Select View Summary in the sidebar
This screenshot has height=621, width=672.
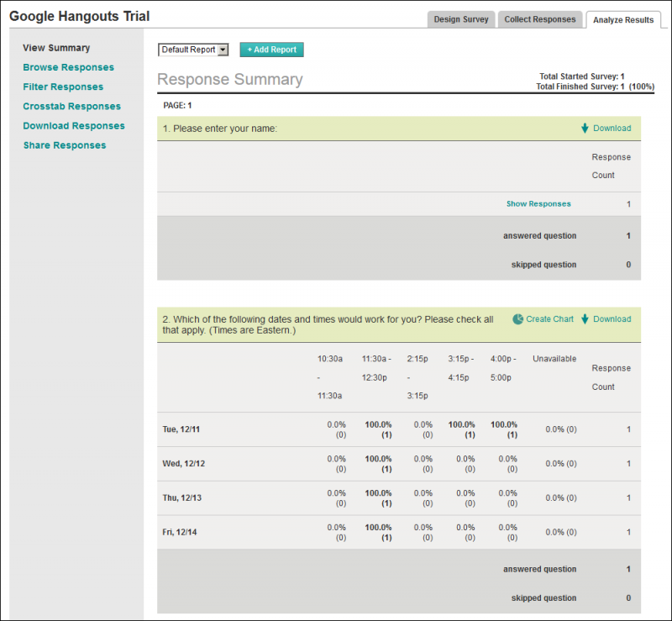tap(56, 48)
